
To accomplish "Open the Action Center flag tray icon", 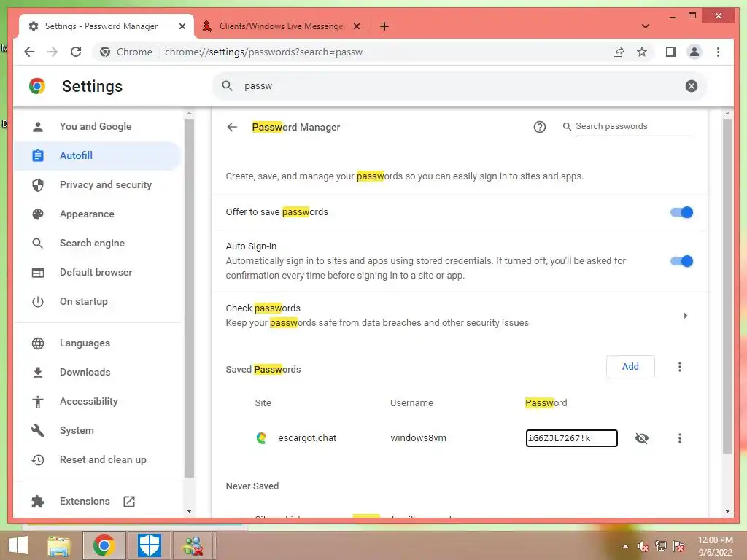I will pyautogui.click(x=678, y=546).
